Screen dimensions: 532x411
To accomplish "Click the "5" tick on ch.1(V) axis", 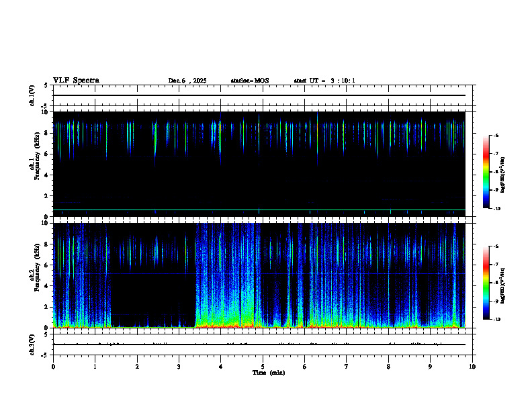I will (46, 85).
